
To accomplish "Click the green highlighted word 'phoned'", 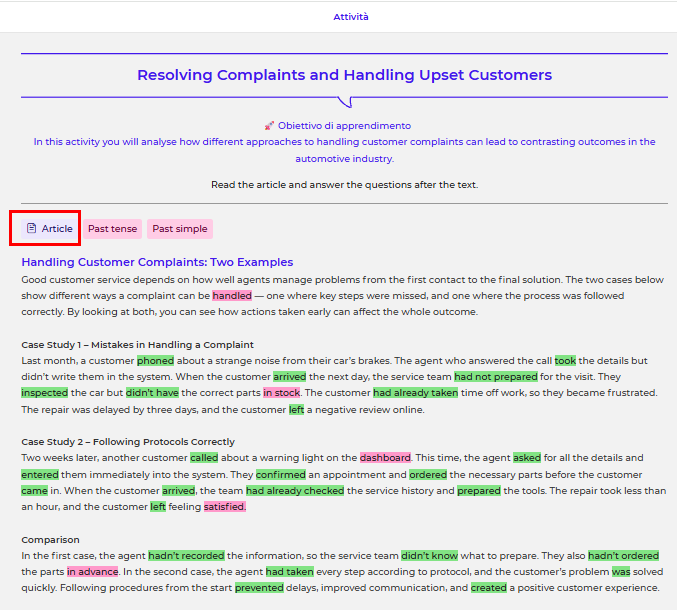I will [155, 360].
